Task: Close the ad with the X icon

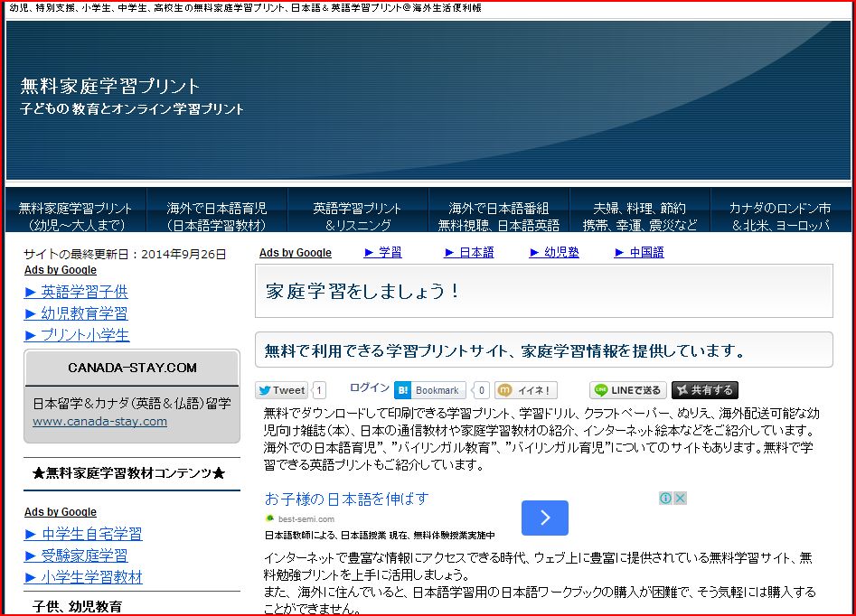Action: [x=680, y=499]
